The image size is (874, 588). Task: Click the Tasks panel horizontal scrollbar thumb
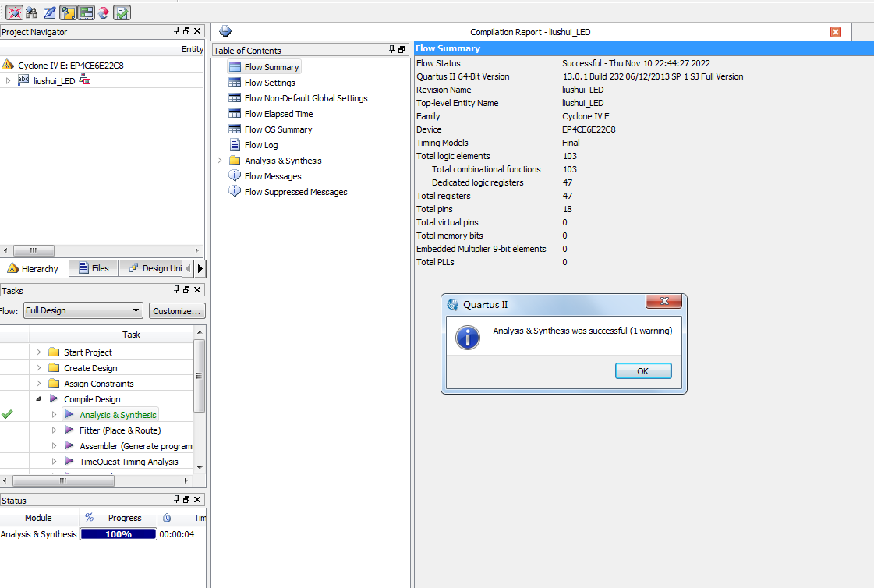63,480
